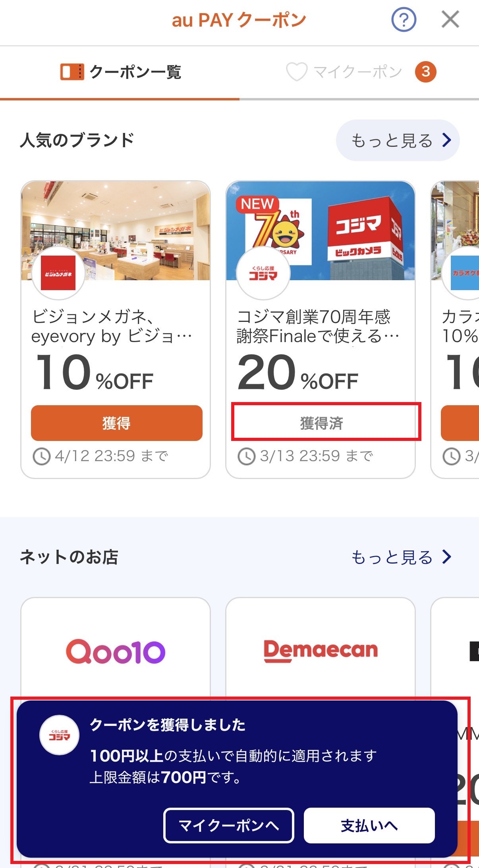Tap the コジマ icon in the notification
This screenshot has width=479, height=868.
(60, 735)
